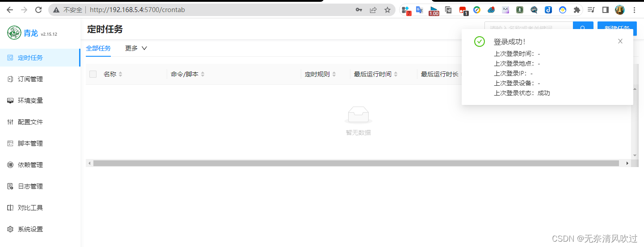Open the extension with red 7 badge
This screenshot has height=247, width=644.
click(406, 10)
